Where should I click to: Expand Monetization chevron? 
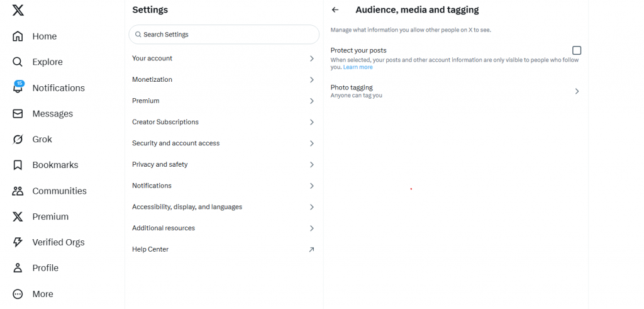coord(312,80)
